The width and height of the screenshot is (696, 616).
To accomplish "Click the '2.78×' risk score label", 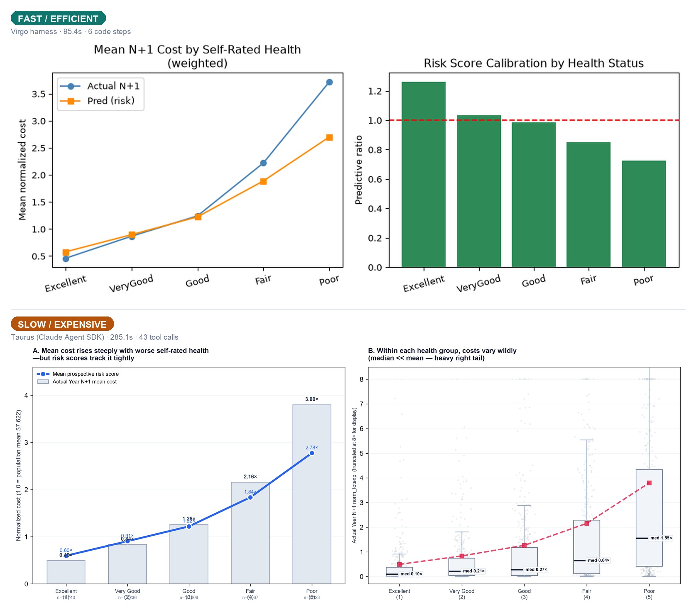I will click(312, 448).
